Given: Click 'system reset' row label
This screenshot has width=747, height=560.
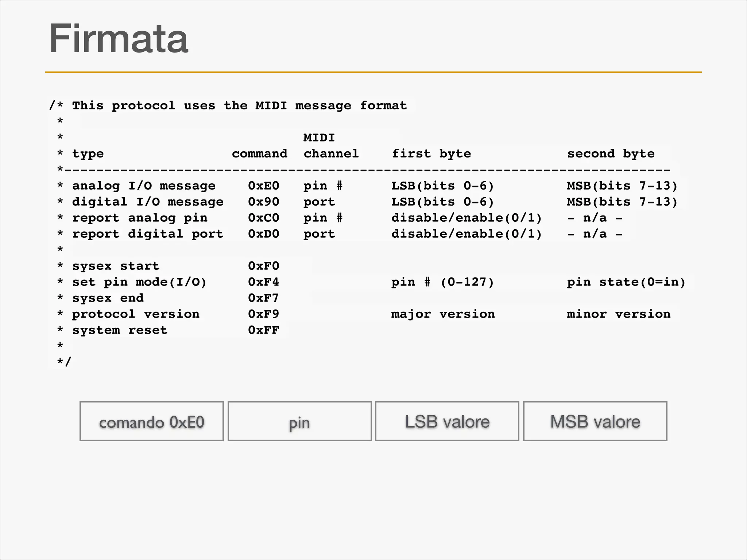Looking at the screenshot, I should point(120,330).
